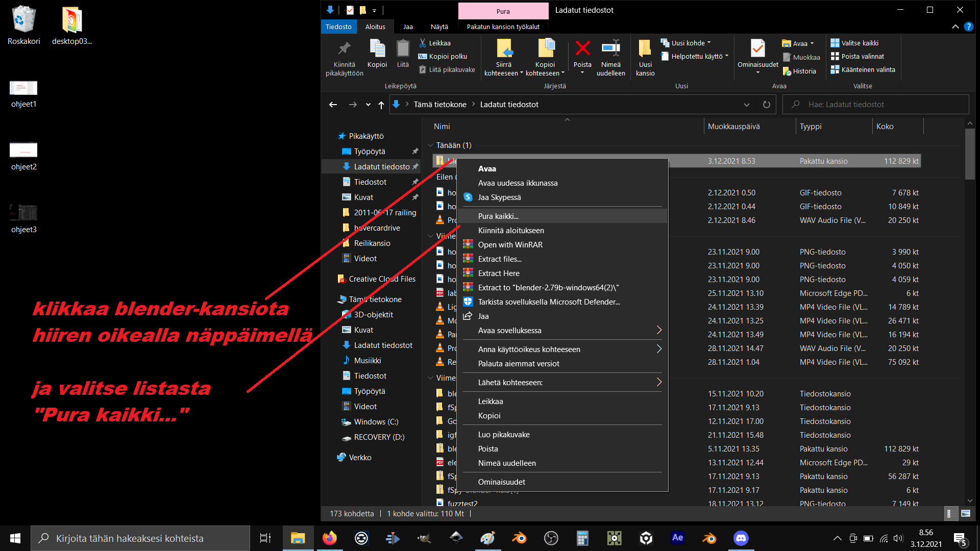Select Pura kaikki from context menu
This screenshot has height=551, width=980.
coord(498,216)
